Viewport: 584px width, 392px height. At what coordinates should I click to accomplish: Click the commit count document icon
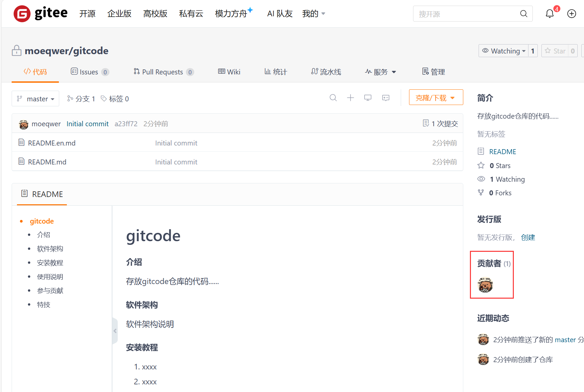click(426, 123)
